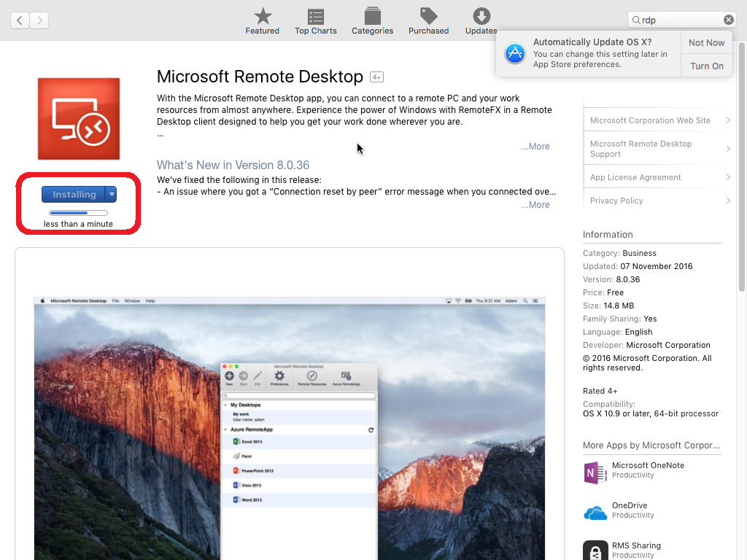Focus the rdp search field
747x560 pixels.
point(682,20)
